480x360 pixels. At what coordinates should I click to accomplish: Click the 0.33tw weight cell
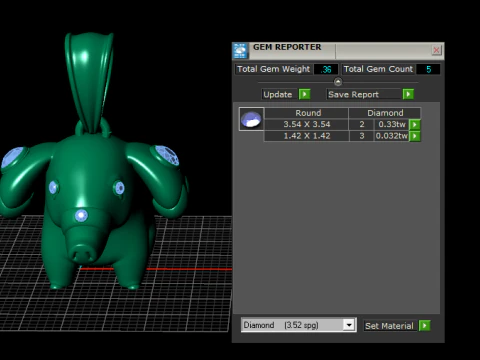(x=392, y=124)
